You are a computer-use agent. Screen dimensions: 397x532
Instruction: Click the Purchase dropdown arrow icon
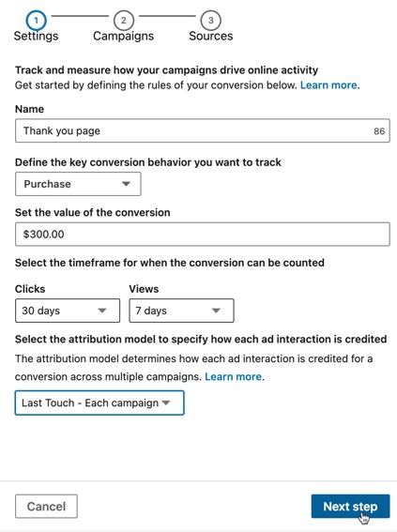coord(126,184)
